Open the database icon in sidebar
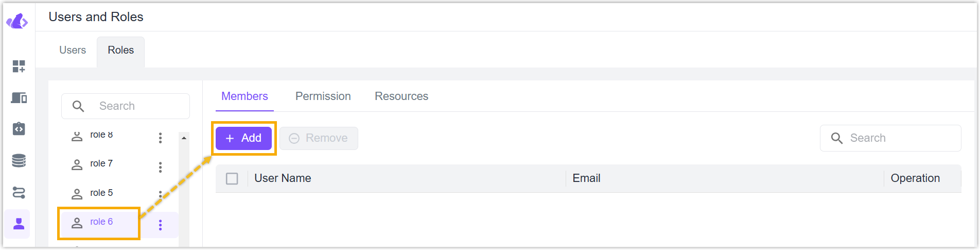The height and width of the screenshot is (250, 980). 19,161
